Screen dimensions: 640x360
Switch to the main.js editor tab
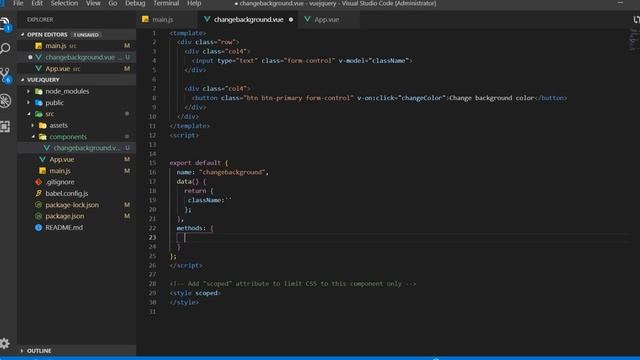[167, 20]
